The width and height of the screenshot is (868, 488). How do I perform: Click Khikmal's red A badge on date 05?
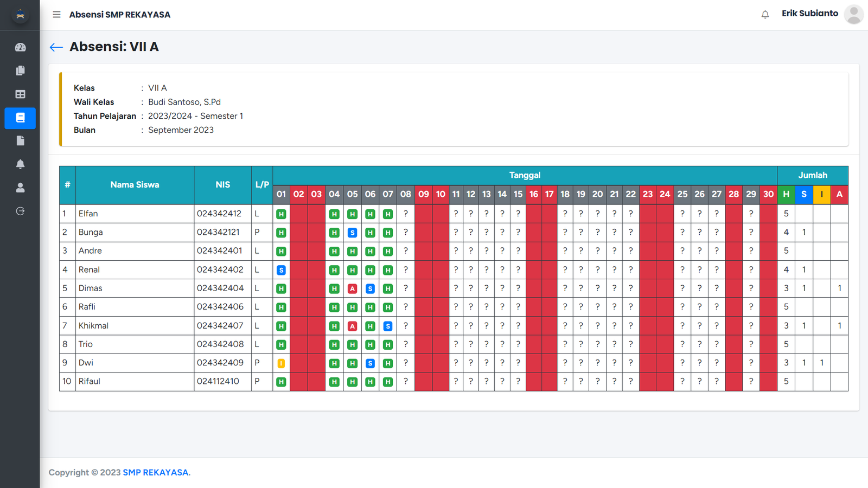coord(352,326)
